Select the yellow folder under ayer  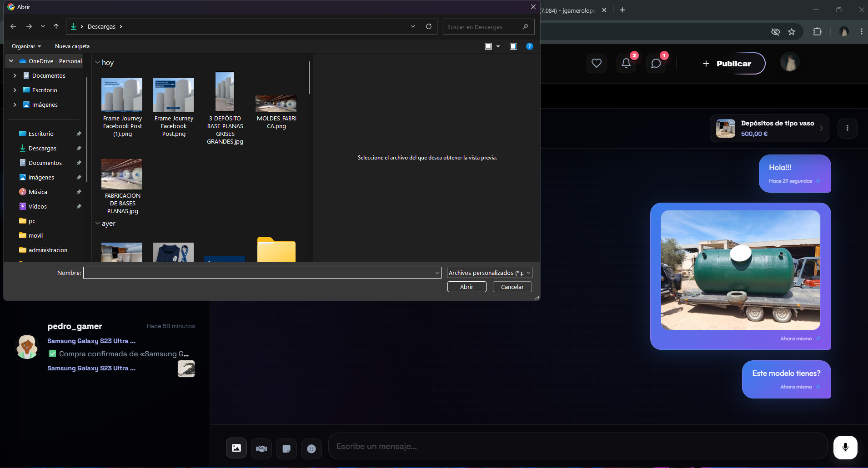(276, 249)
